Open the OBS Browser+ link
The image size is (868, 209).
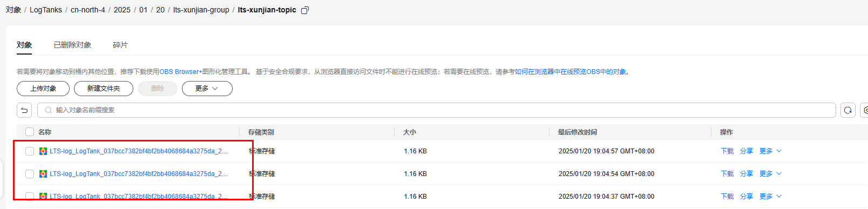point(181,72)
